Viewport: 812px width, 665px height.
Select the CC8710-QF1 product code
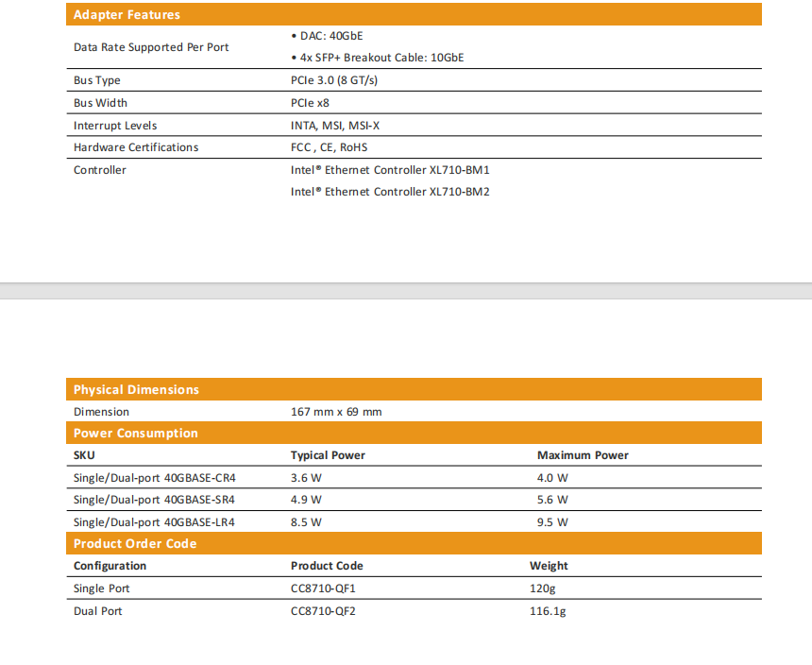[323, 588]
